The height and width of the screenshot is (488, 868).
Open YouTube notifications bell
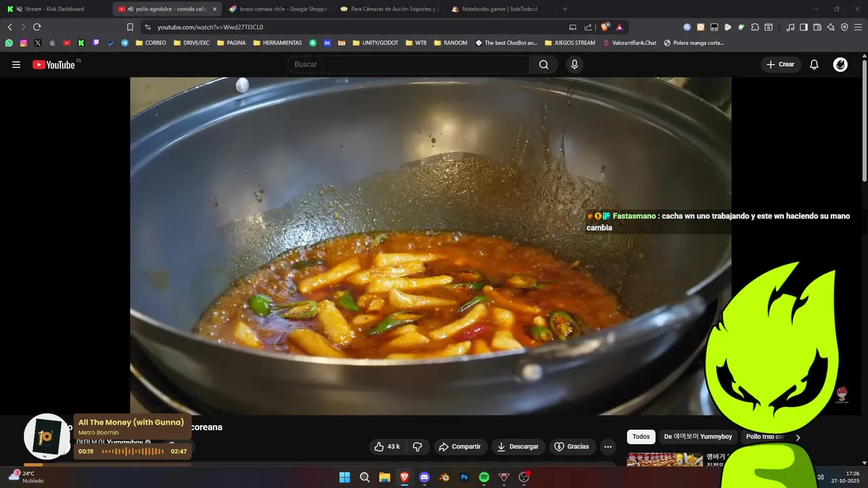(x=814, y=64)
